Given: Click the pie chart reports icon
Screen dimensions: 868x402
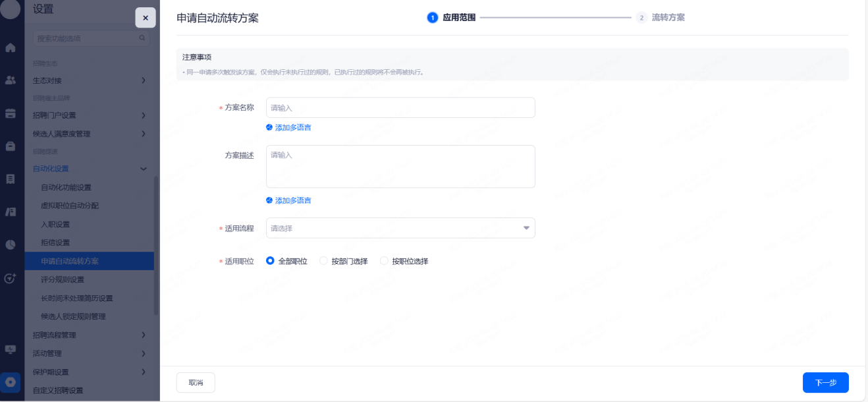Looking at the screenshot, I should click(11, 244).
